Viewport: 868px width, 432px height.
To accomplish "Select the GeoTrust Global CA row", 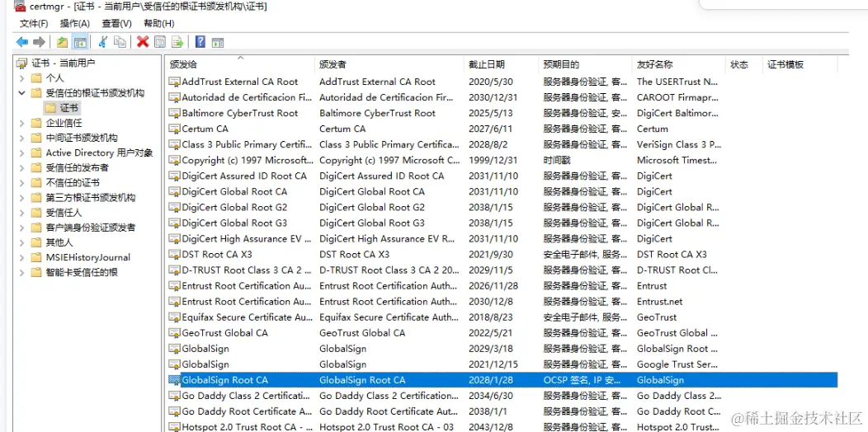I will [x=501, y=333].
